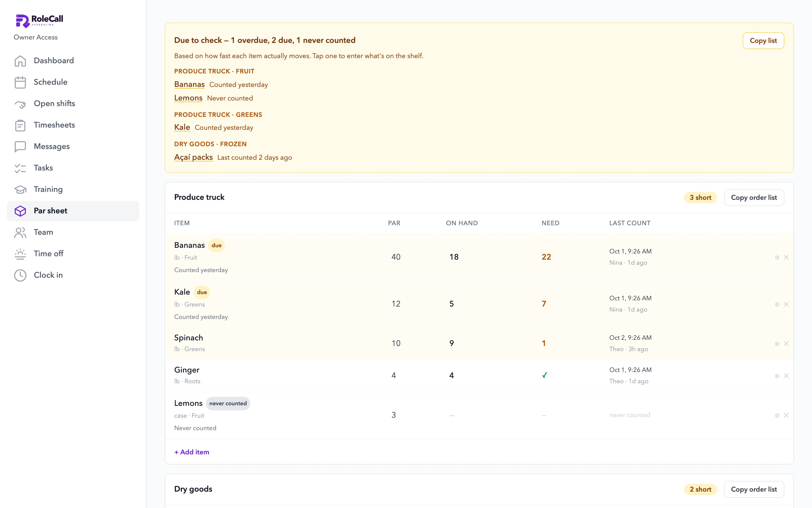
Task: Click the 3 short badge
Action: tap(700, 198)
